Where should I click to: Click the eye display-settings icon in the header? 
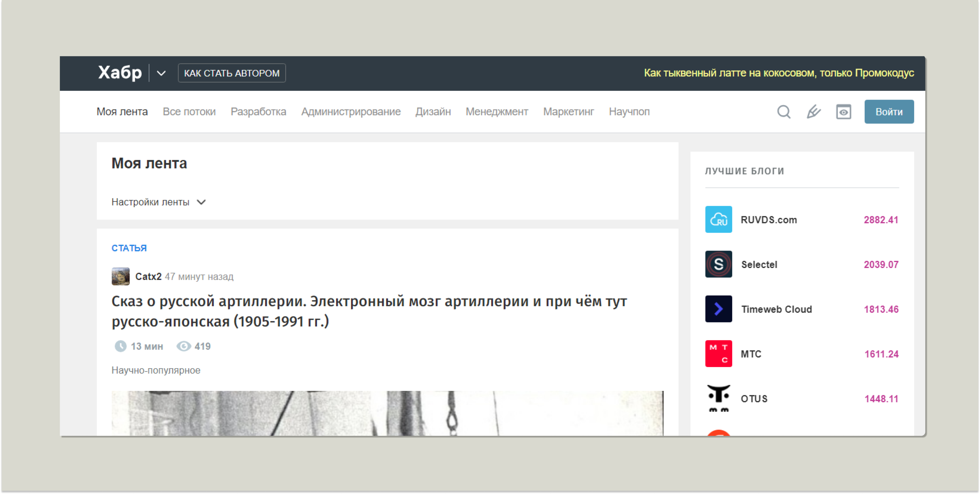[844, 112]
